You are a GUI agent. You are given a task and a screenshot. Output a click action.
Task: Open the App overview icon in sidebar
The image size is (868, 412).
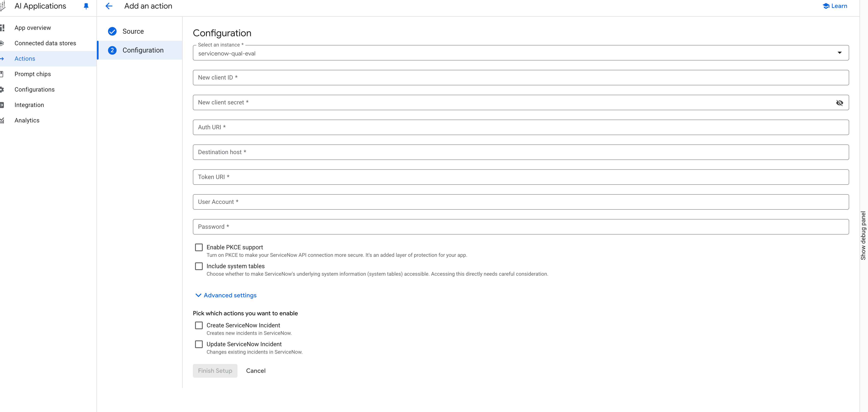point(3,28)
